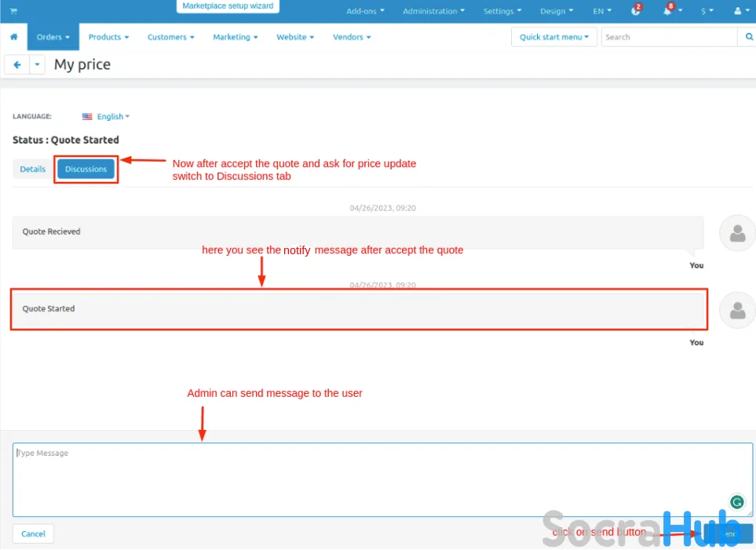The width and height of the screenshot is (756, 550).
Task: Open the Website menu
Action: click(x=295, y=37)
